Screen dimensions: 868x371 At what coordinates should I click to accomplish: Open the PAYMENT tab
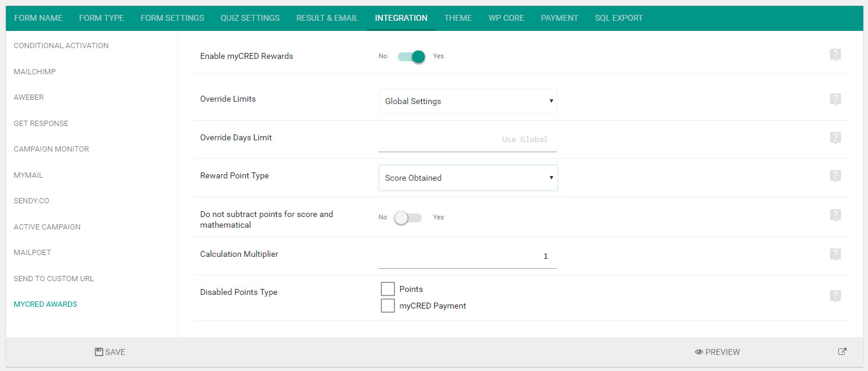(559, 18)
